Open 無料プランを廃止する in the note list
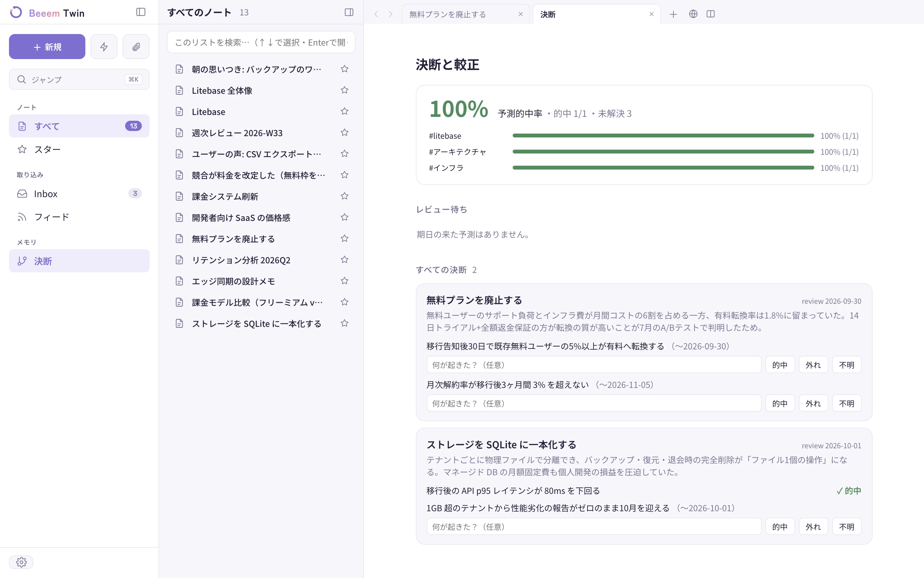The image size is (924, 578). 261,239
